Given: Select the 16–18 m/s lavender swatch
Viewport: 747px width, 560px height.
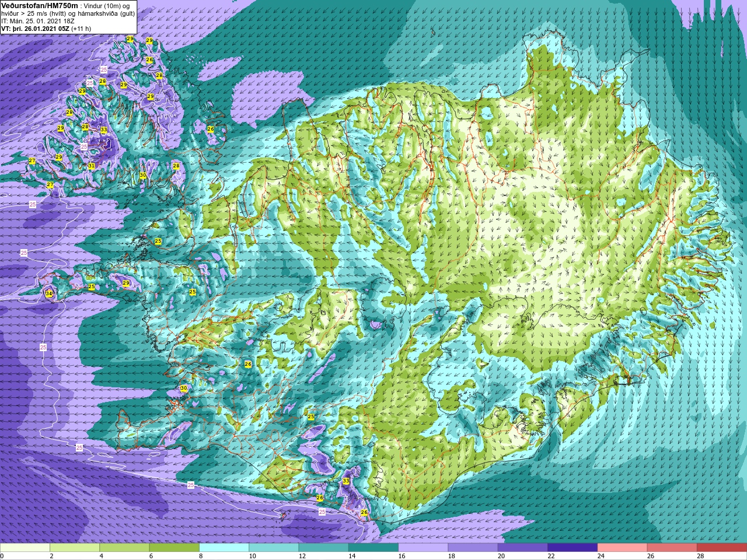Looking at the screenshot, I should click(x=423, y=548).
